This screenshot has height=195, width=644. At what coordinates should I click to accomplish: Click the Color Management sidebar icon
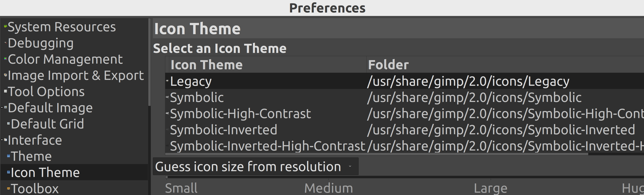point(5,59)
